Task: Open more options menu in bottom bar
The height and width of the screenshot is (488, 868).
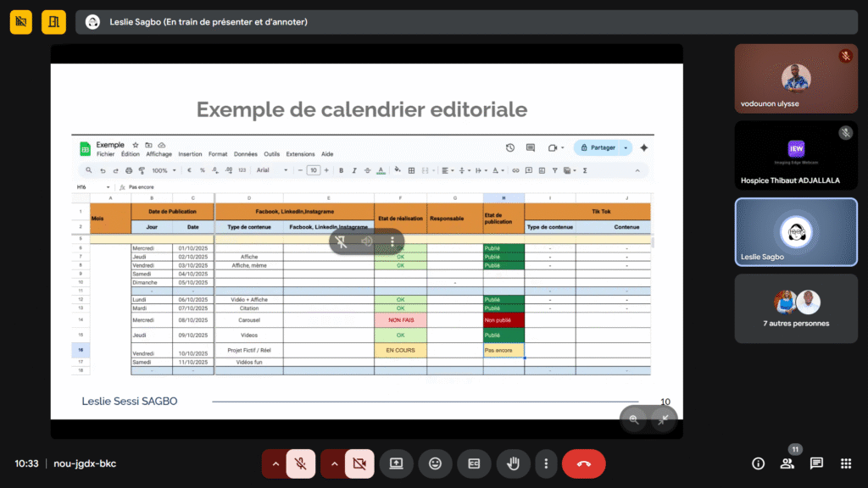Action: [546, 463]
